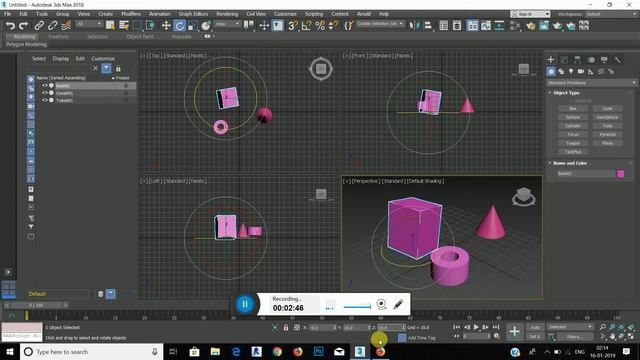640x360 pixels.
Task: Open the key filter Selected dropdown
Action: [x=569, y=327]
